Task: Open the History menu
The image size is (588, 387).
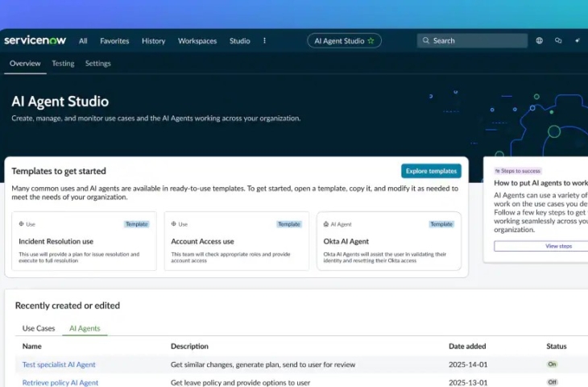Action: click(153, 41)
